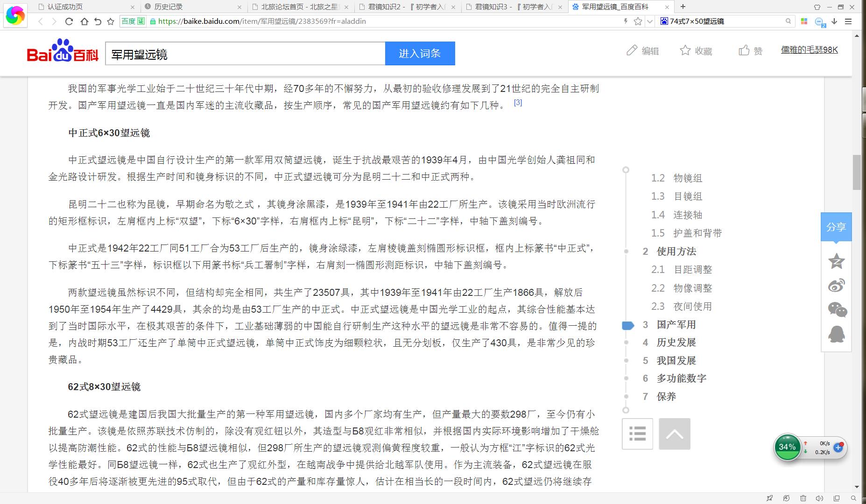
Task: Switch to the 君镜知识2 tab
Action: coord(407,7)
